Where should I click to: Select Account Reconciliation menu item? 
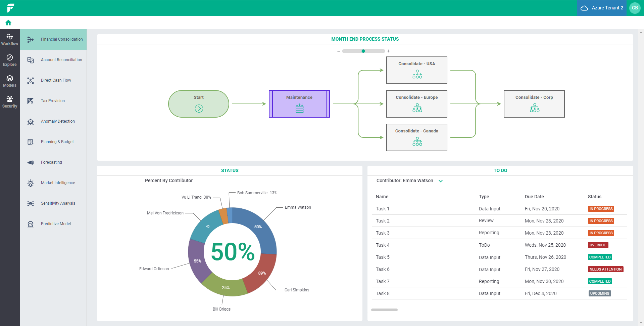coord(61,60)
